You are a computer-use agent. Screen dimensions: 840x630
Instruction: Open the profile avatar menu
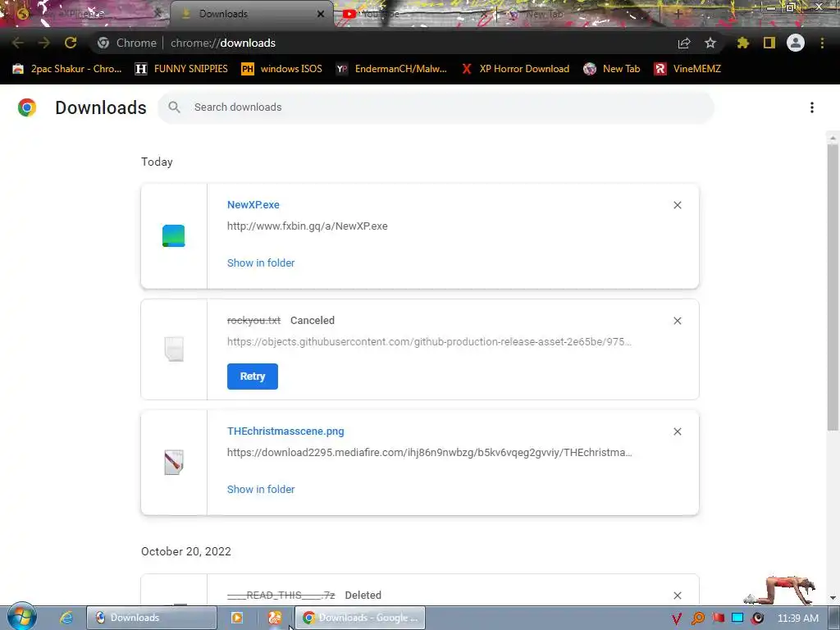pyautogui.click(x=796, y=43)
